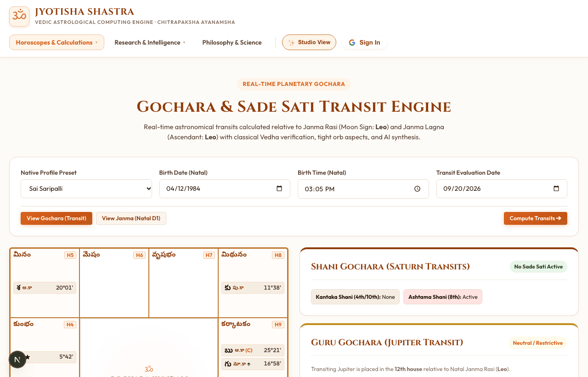
Task: Click the REAL-TIME PLANETARY GOCHARA badge
Action: 294,84
